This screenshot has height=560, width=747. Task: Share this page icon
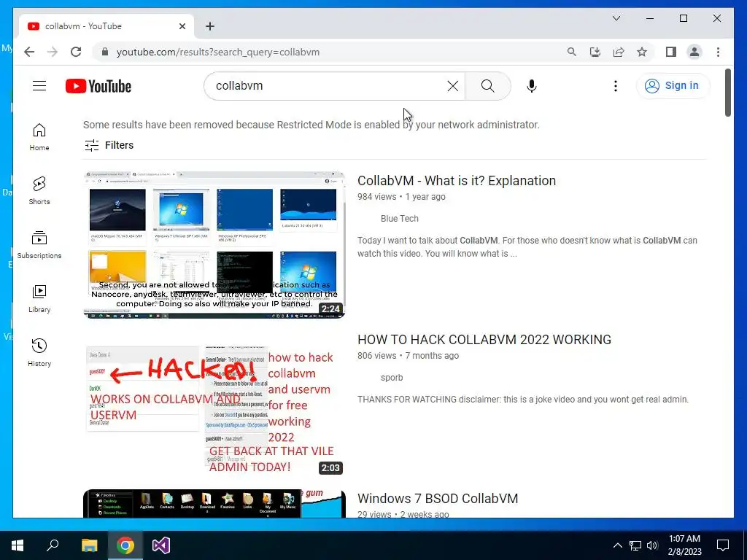619,52
